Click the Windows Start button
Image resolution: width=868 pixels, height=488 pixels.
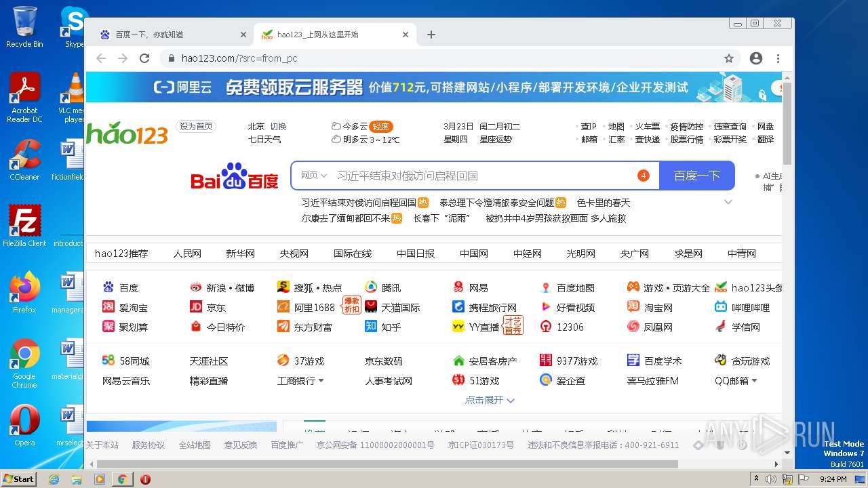click(x=19, y=479)
